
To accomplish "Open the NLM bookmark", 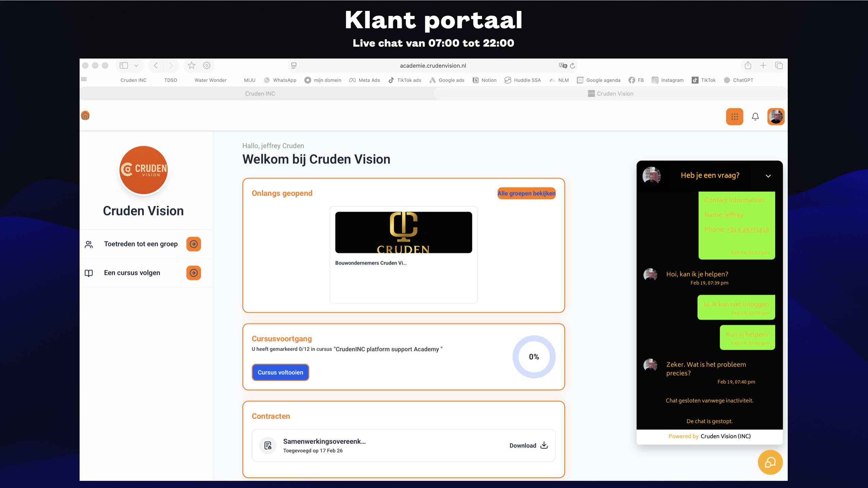I will pos(559,80).
